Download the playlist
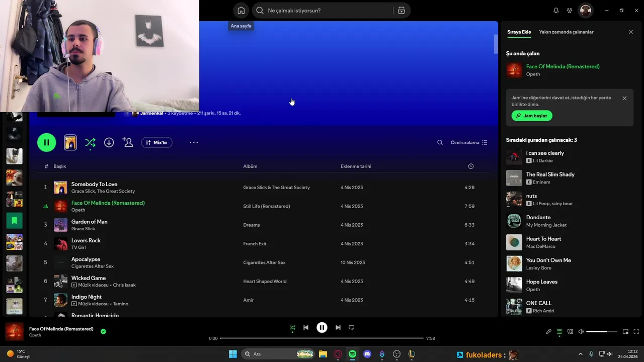The height and width of the screenshot is (362, 644). 109,143
